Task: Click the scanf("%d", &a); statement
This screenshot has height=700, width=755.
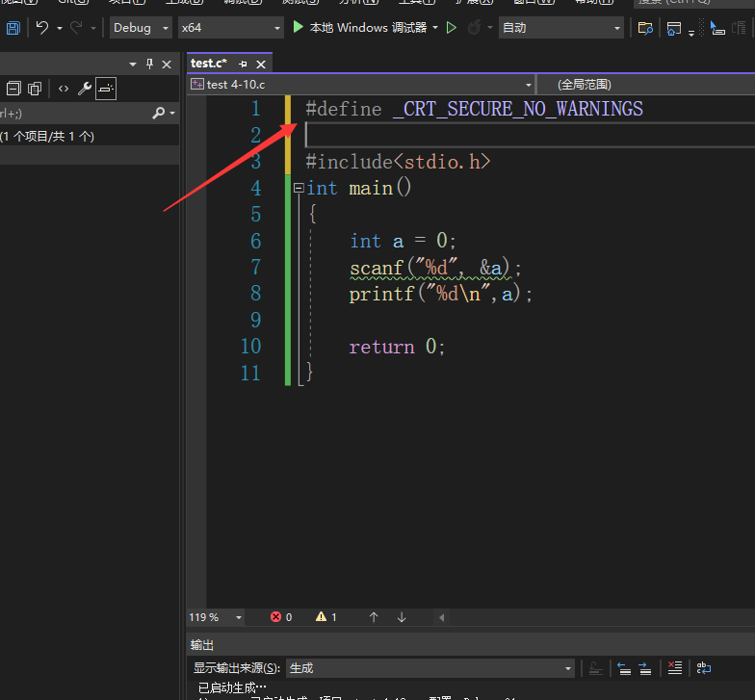Action: (x=435, y=268)
